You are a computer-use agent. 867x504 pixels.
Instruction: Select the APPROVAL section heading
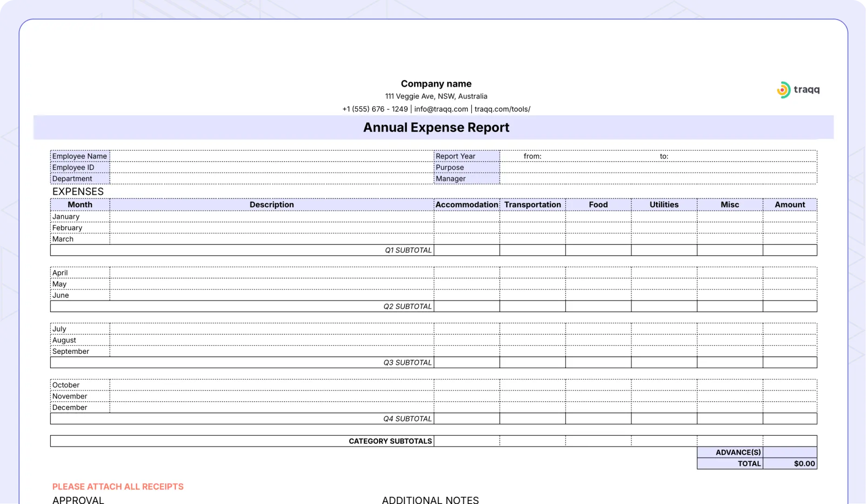click(x=78, y=500)
